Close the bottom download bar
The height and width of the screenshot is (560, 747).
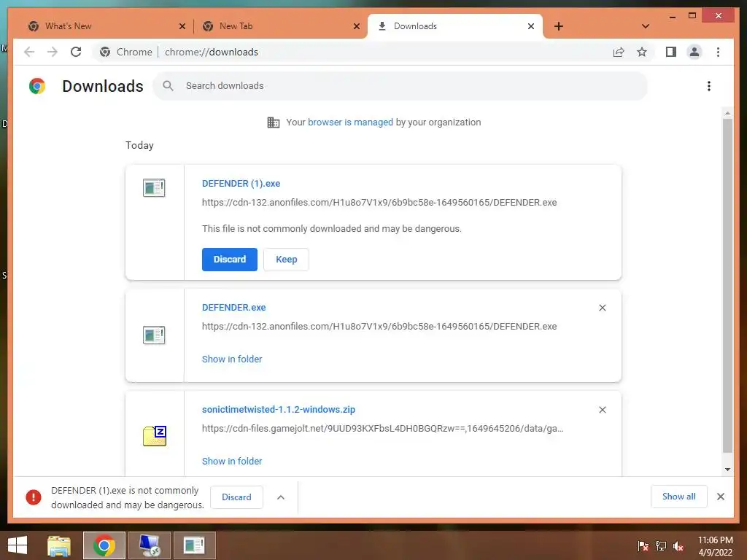pos(720,497)
